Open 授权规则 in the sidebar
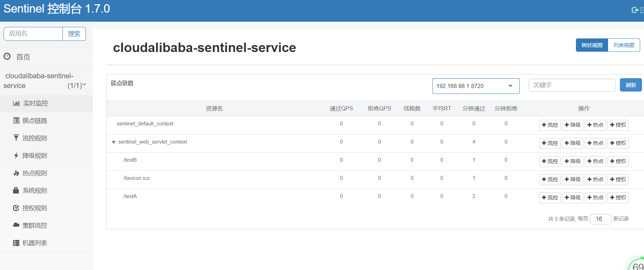 [x=46, y=208]
